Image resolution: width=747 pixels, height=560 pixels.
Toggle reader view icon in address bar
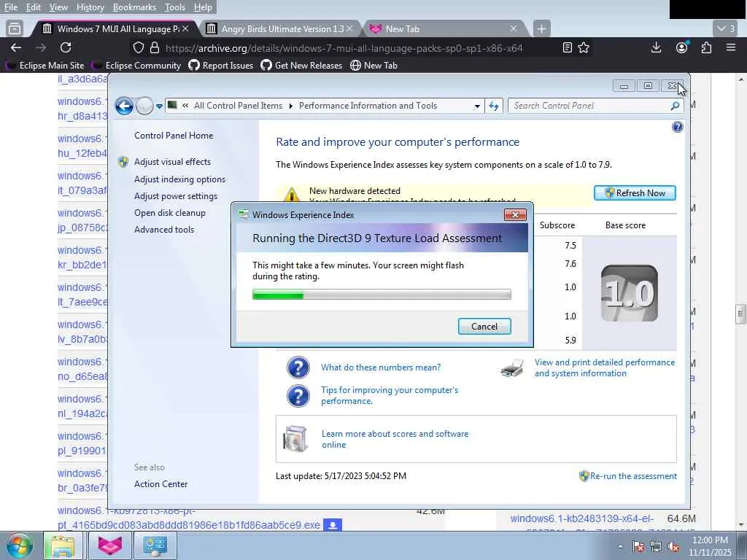pos(567,47)
